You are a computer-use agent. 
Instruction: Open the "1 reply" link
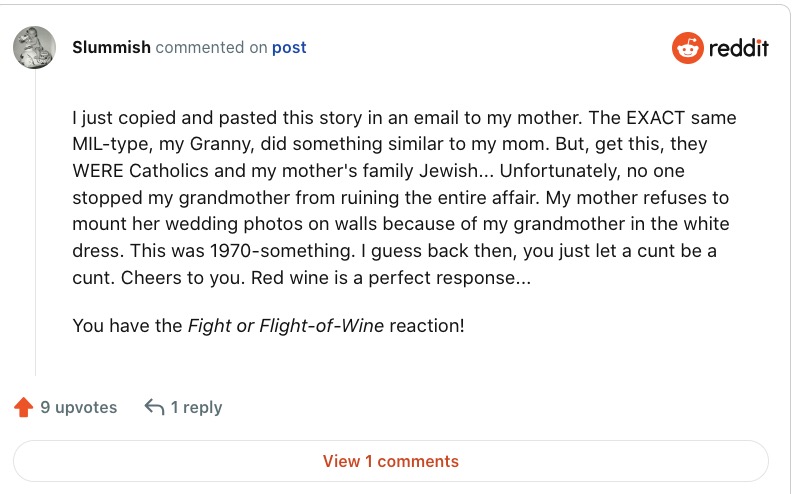(196, 407)
